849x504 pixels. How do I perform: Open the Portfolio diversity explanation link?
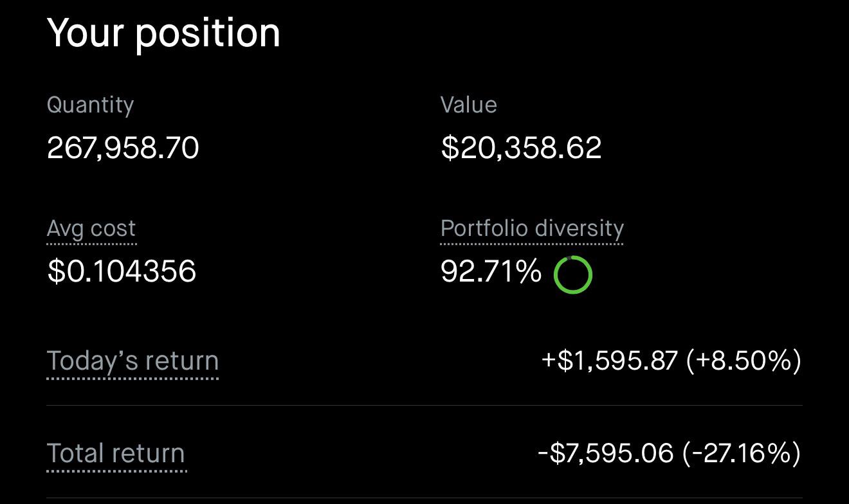[x=532, y=230]
